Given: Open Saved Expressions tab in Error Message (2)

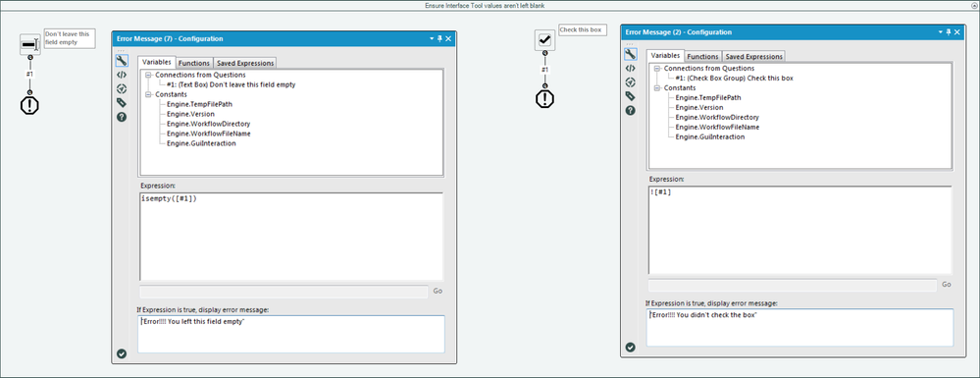Looking at the screenshot, I should pyautogui.click(x=753, y=56).
